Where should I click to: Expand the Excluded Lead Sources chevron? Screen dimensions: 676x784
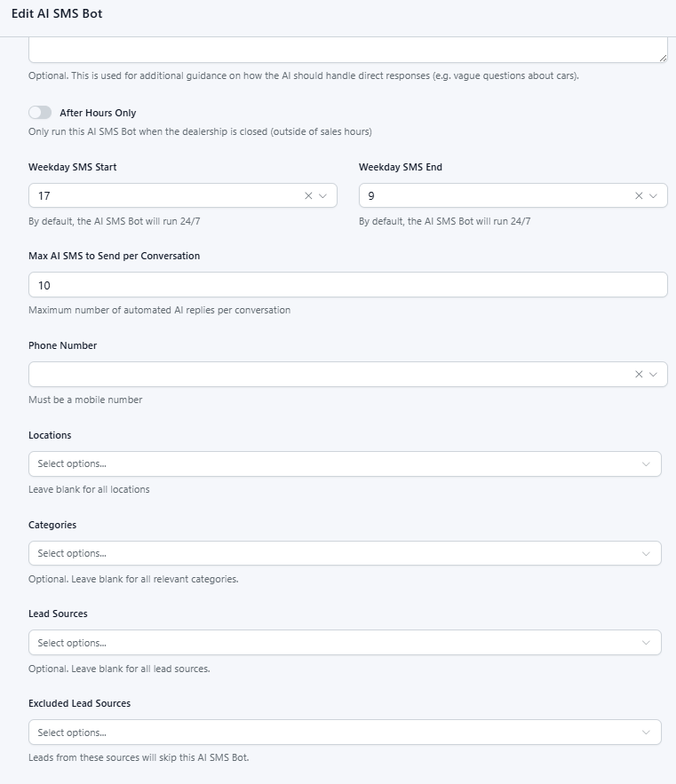click(x=646, y=733)
